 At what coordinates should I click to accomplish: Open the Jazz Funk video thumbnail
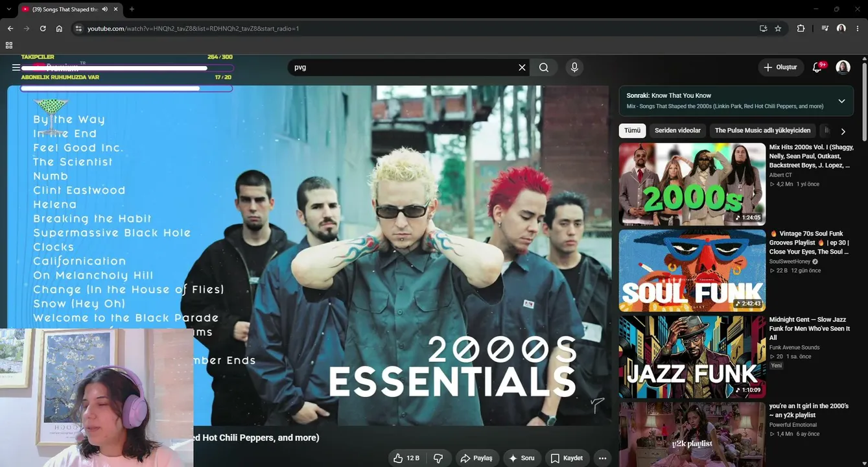[692, 357]
